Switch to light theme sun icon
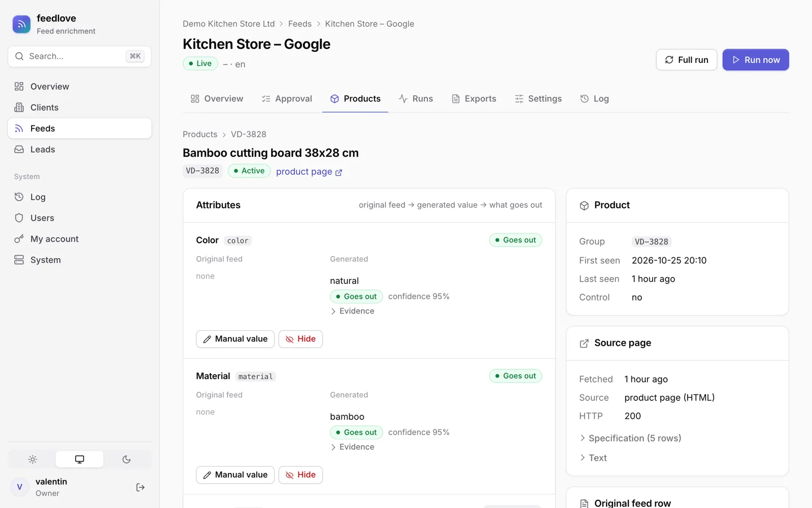The image size is (812, 508). click(32, 459)
